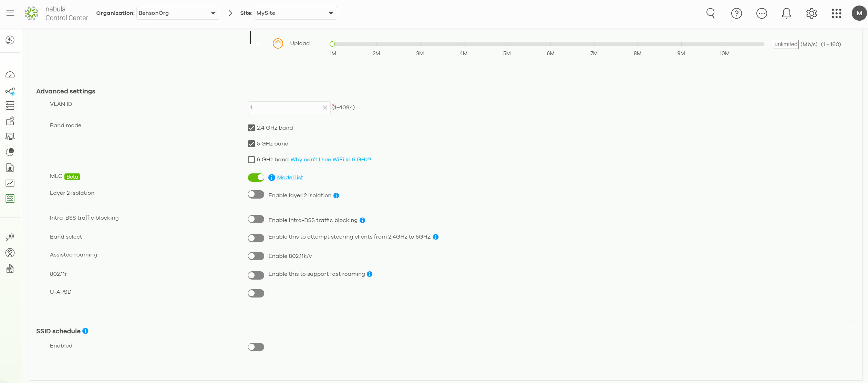Set upload slider at 5M mark
Screen dimensions: 868x383
(507, 44)
